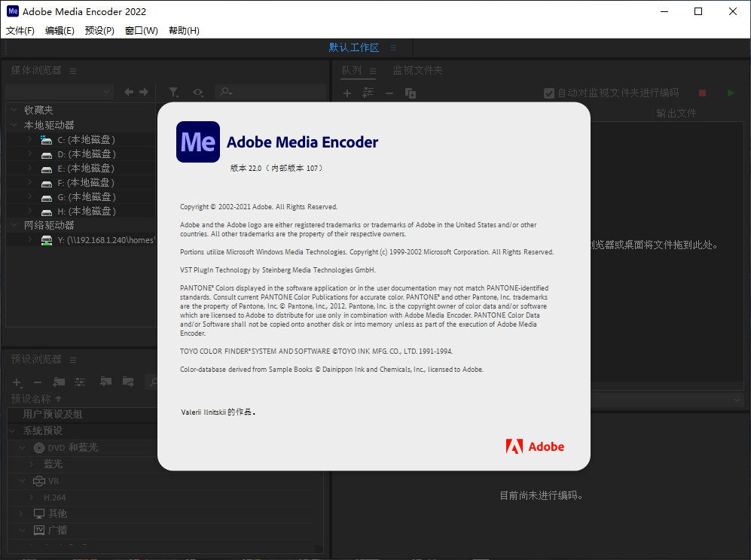Click the add source plus icon in queue
751x560 pixels.
coord(347,93)
